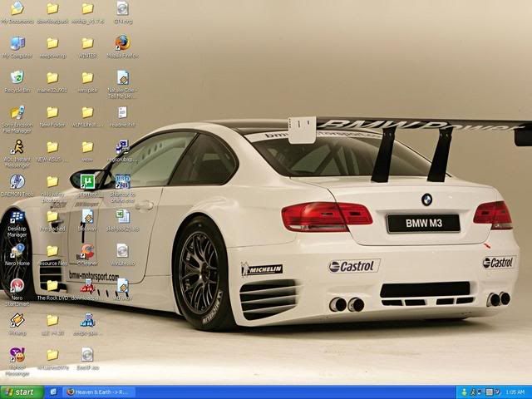Open the ISO shortcut beside µTorrent
The height and width of the screenshot is (399, 532).
click(122, 181)
